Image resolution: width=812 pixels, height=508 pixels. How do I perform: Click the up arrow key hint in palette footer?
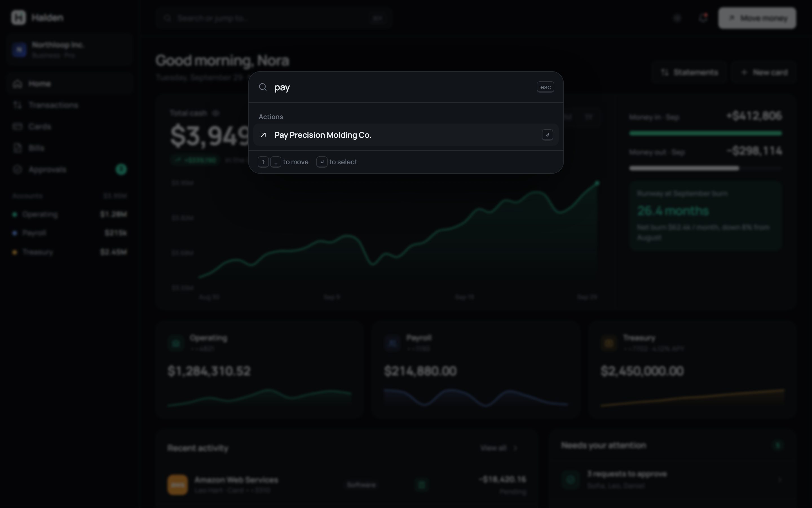(263, 162)
